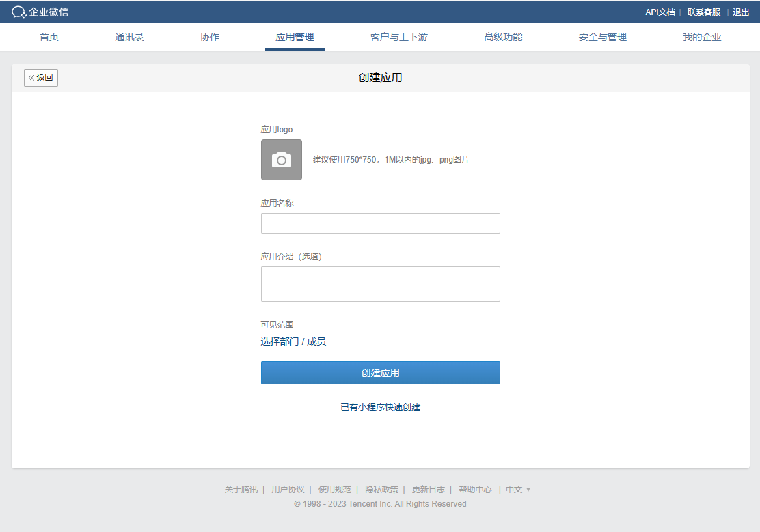Click the 应用logo label text

coord(277,129)
